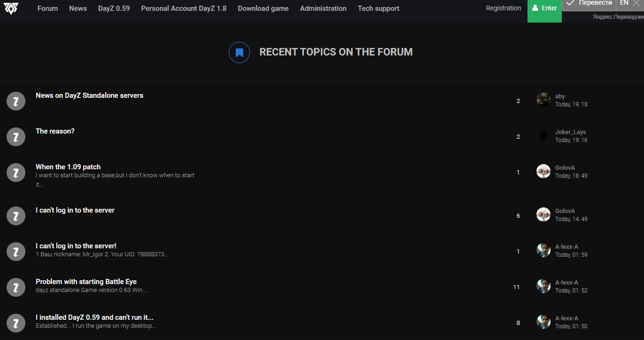The image size is (644, 340).
Task: Open the Forum menu item
Action: click(x=47, y=8)
